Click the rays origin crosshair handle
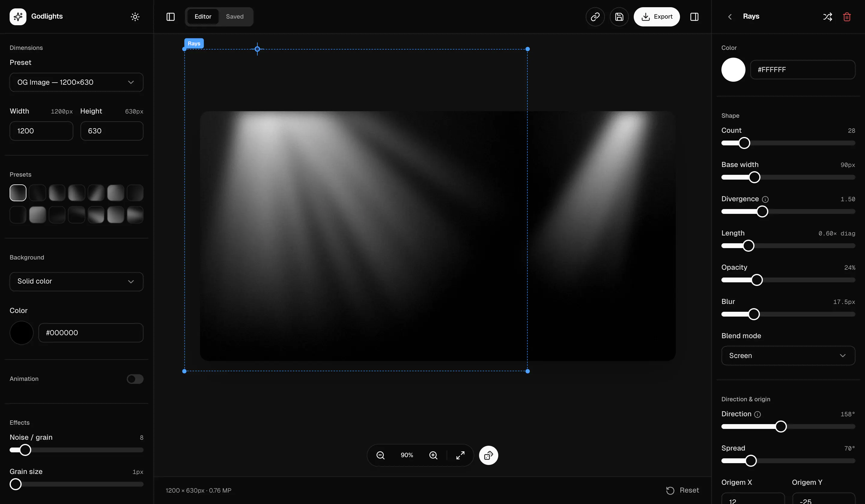 coord(257,49)
